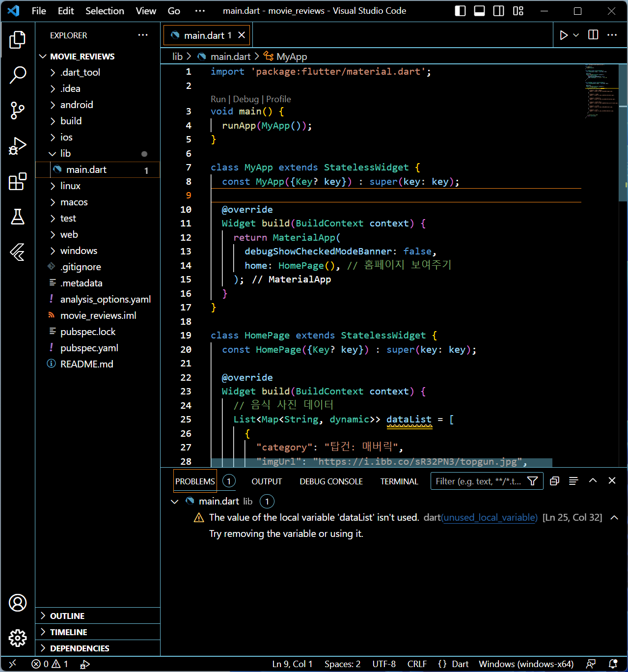Image resolution: width=628 pixels, height=672 pixels.
Task: Open editor More Actions ellipsis
Action: [612, 35]
